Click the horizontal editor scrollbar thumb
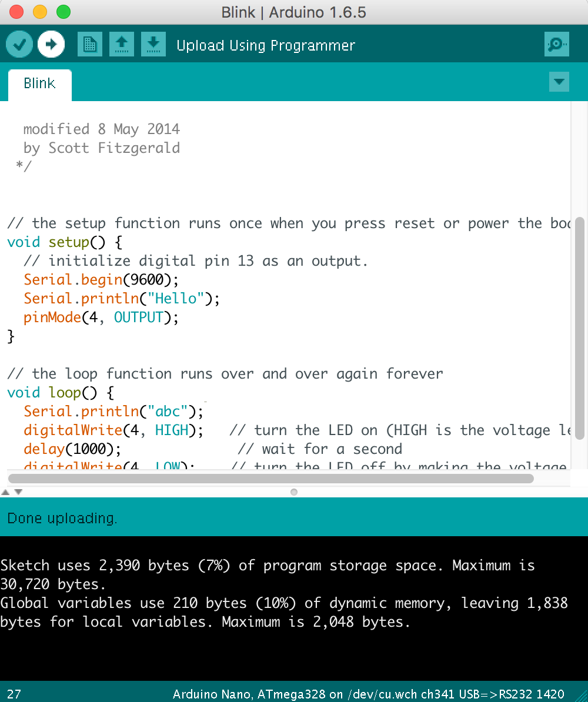Viewport: 588px width, 702px height. (x=271, y=479)
